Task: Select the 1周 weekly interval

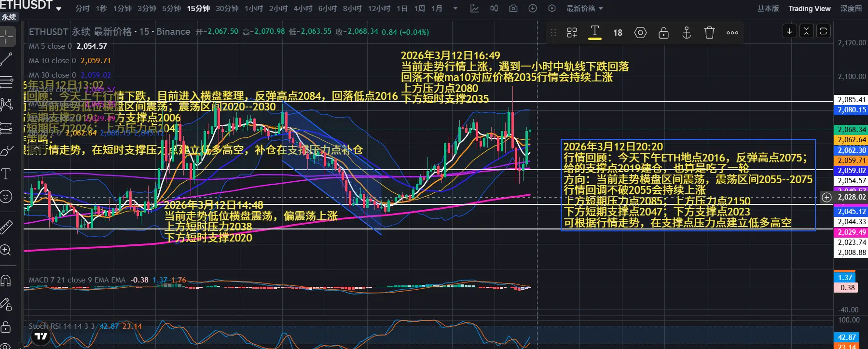Action: (x=420, y=8)
